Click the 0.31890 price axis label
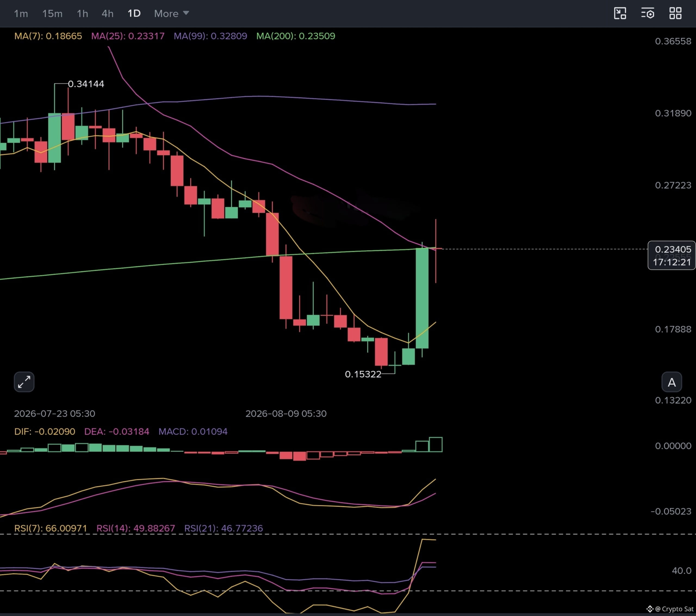696x616 pixels. (673, 113)
